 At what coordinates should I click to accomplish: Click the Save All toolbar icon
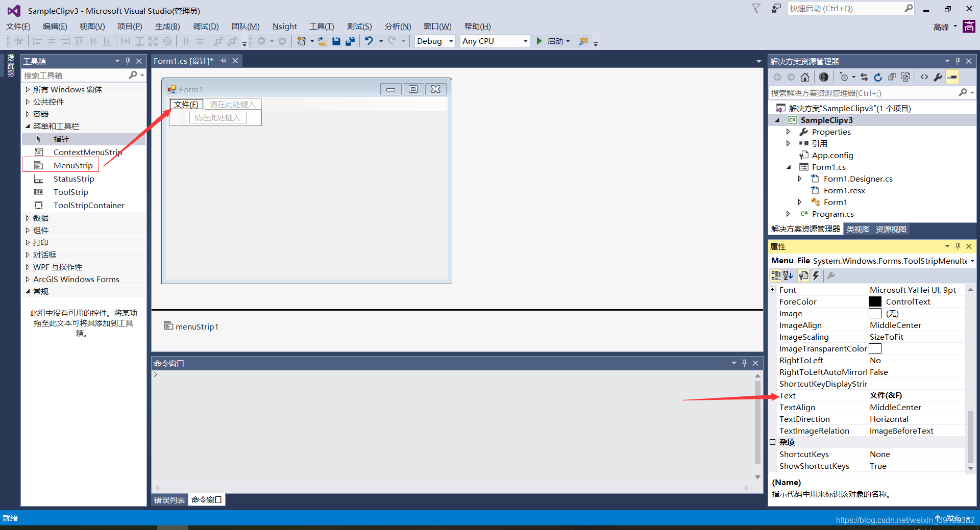(x=350, y=41)
